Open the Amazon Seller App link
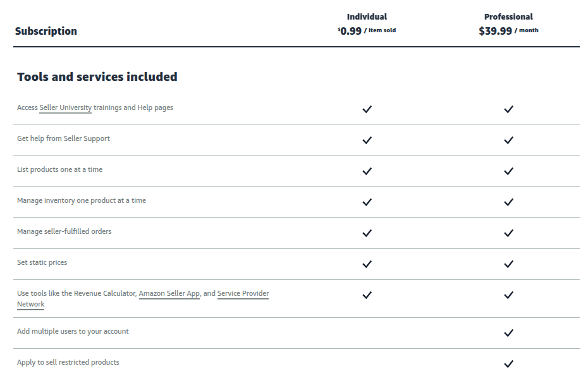 (169, 293)
